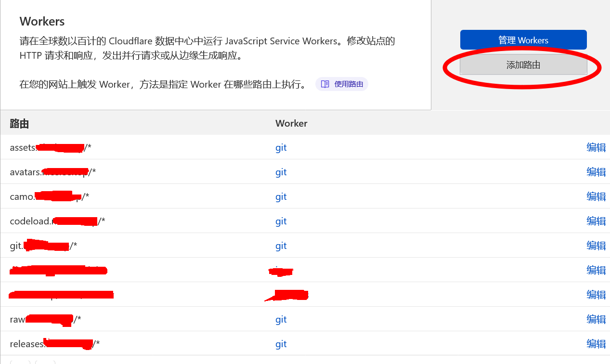Screen dimensions: 610x364
Task: Click 编辑 in the row directly above raw route
Action: tap(596, 295)
